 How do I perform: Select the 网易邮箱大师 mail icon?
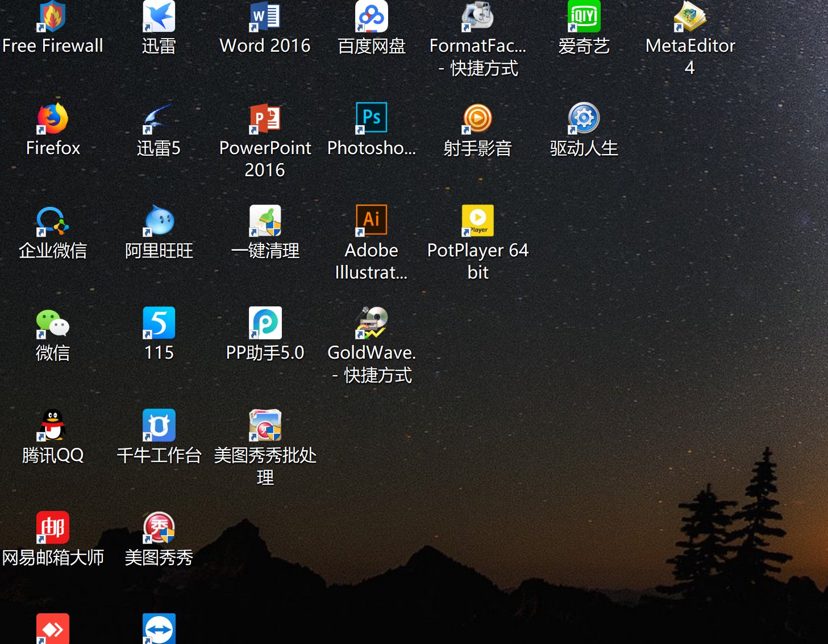tap(52, 527)
